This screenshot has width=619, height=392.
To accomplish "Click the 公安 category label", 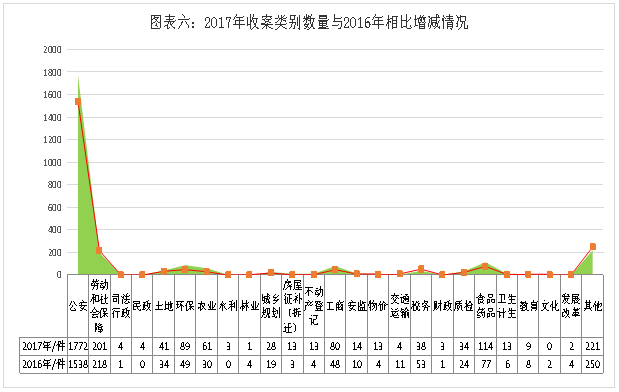I will tap(78, 306).
